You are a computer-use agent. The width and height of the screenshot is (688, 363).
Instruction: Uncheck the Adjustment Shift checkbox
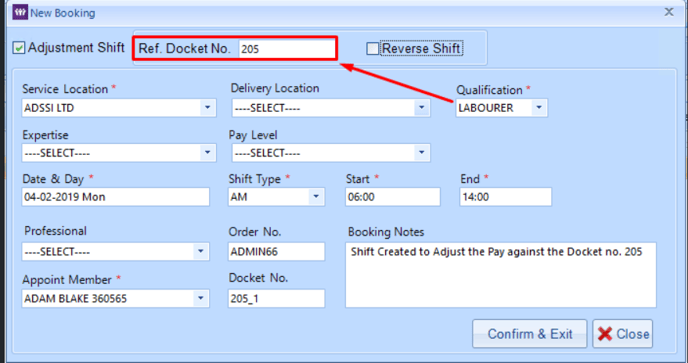(18, 48)
